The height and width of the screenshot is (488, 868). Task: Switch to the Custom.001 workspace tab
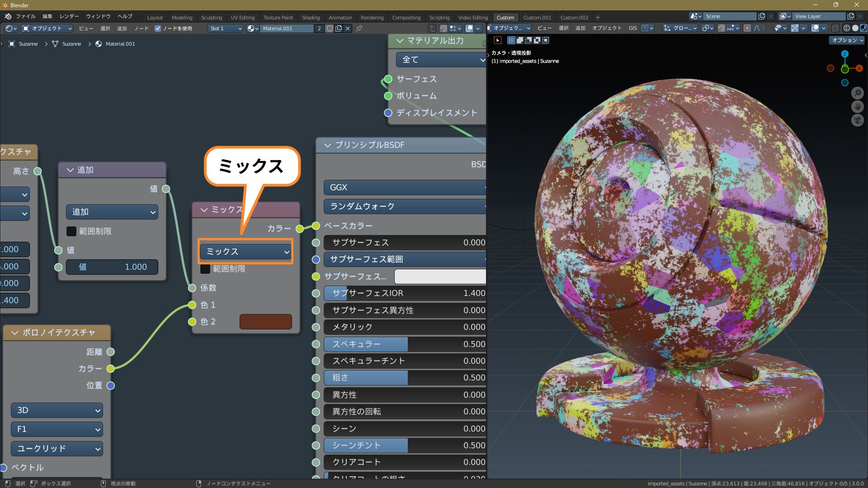coord(537,18)
